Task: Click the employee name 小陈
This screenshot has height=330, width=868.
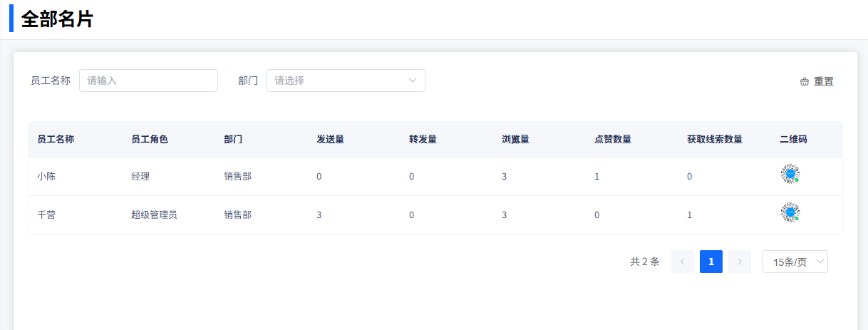Action: click(x=46, y=176)
